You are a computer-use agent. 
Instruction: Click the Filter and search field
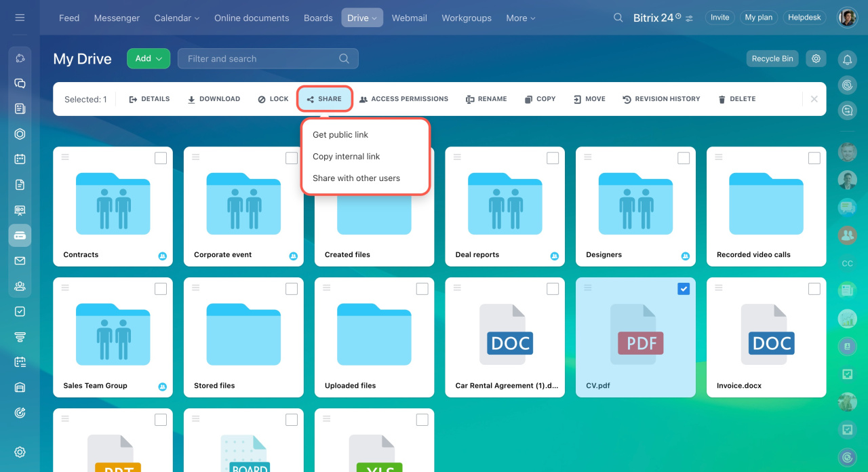click(x=261, y=59)
